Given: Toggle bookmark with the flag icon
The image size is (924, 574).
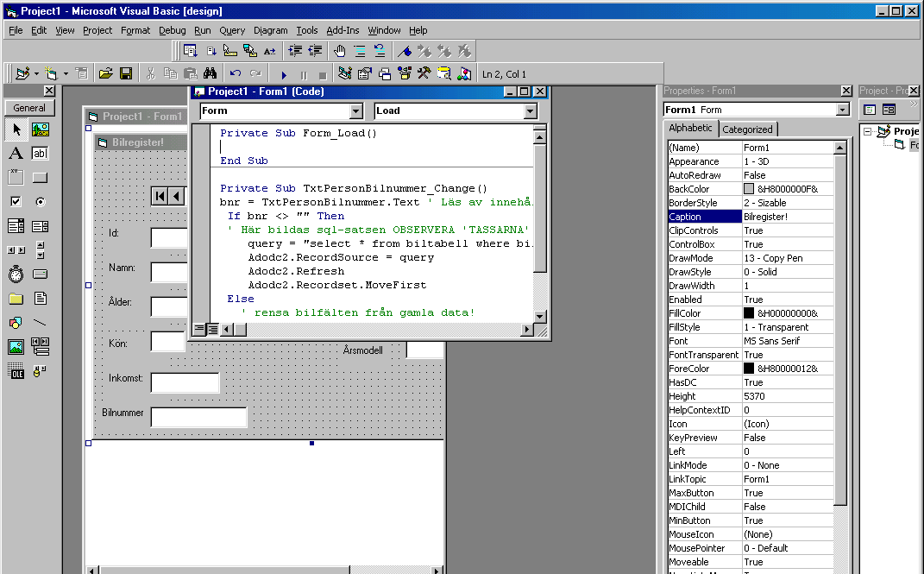Looking at the screenshot, I should click(405, 51).
